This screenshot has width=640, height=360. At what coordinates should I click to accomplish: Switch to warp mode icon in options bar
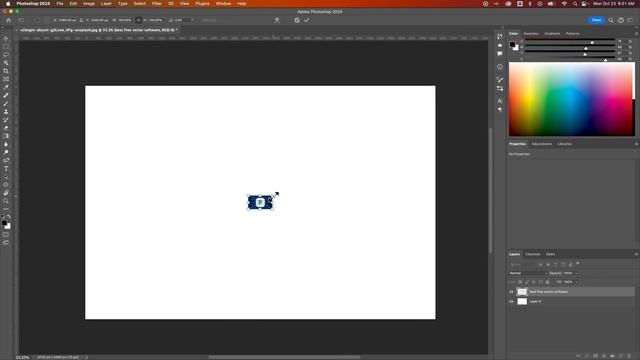(277, 20)
